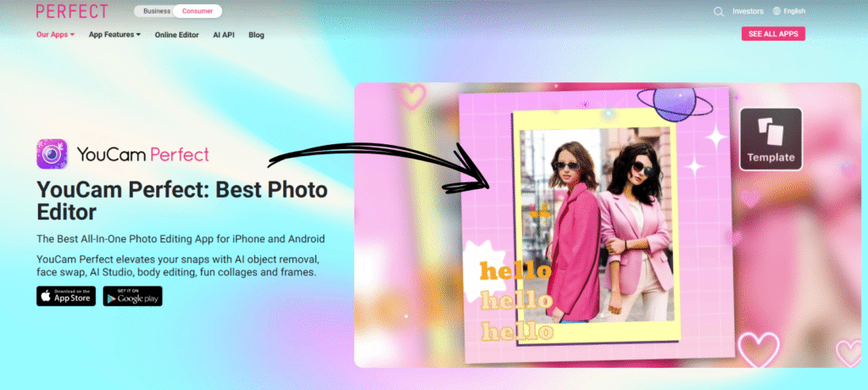Open the Investors link
868x390 pixels.
tap(748, 11)
